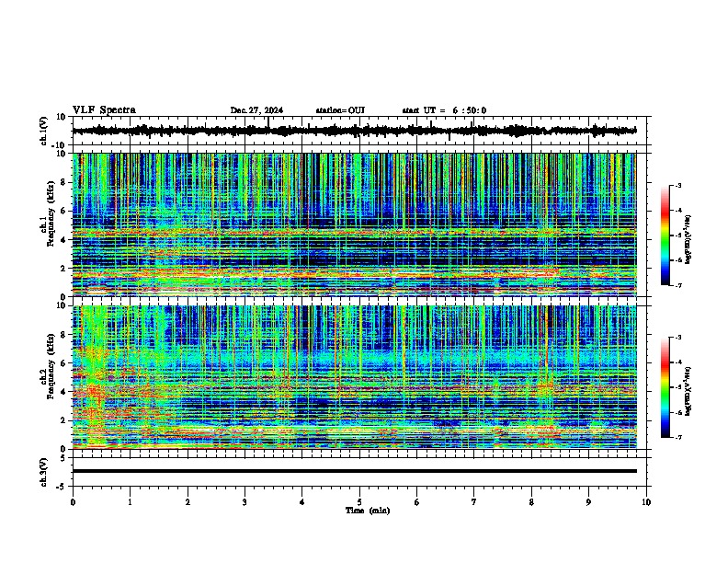Click the ch.1 "Frequency (kHz)" axis label
This screenshot has height=563, width=728.
(x=51, y=213)
